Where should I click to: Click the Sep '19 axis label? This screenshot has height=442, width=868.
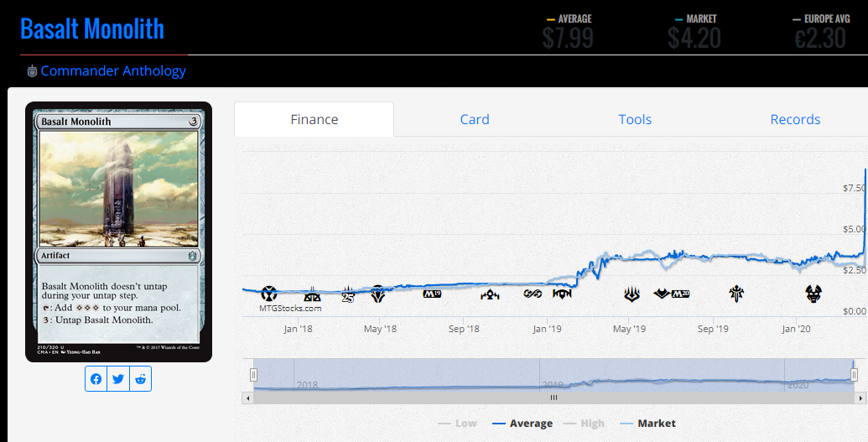click(713, 329)
